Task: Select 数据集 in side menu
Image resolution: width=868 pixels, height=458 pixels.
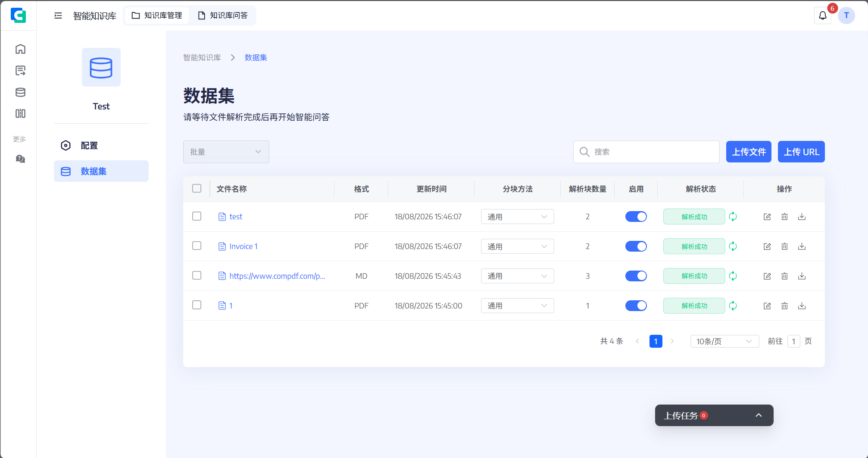Action: 101,171
